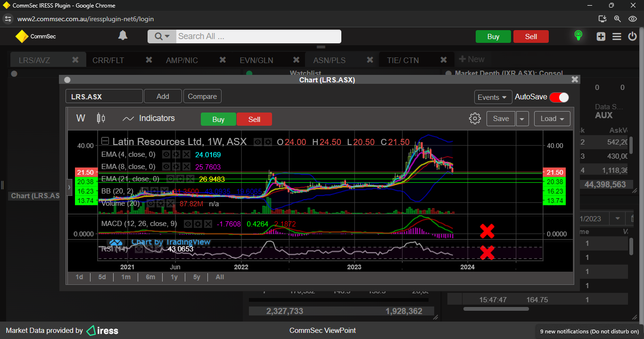The height and width of the screenshot is (339, 644).
Task: Click the chart window link status dot
Action: click(x=67, y=80)
